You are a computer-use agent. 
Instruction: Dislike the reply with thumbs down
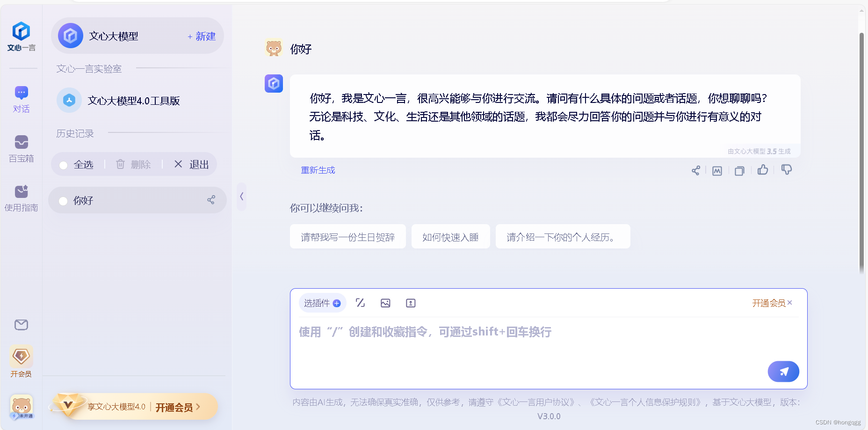tap(787, 170)
